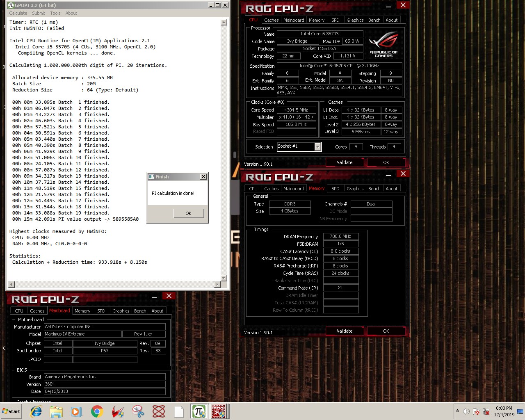The height and width of the screenshot is (420, 525).
Task: Click the ROG Republic of Gamers logo
Action: [384, 45]
